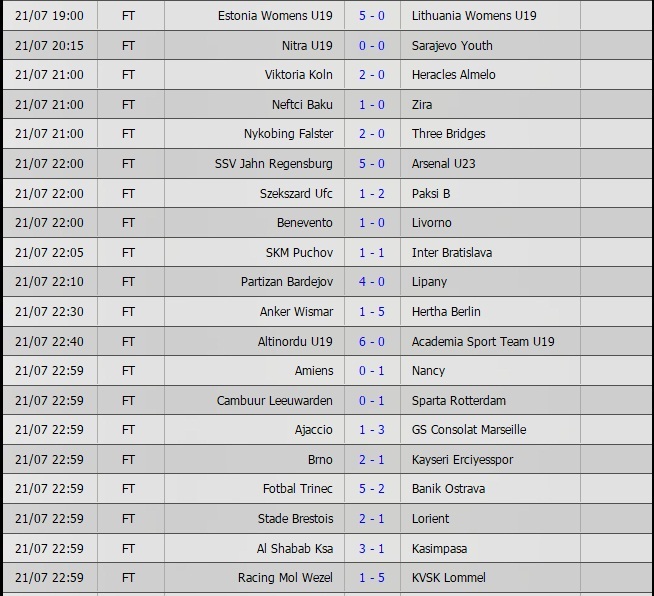Select the Benevento team link
This screenshot has height=596, width=654.
pos(305,223)
